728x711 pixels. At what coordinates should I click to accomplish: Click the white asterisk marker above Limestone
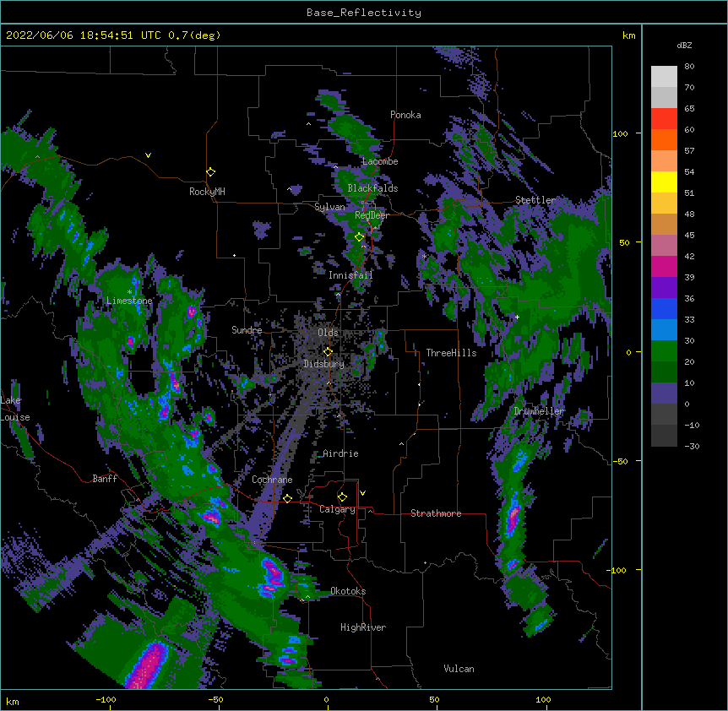coord(129,292)
